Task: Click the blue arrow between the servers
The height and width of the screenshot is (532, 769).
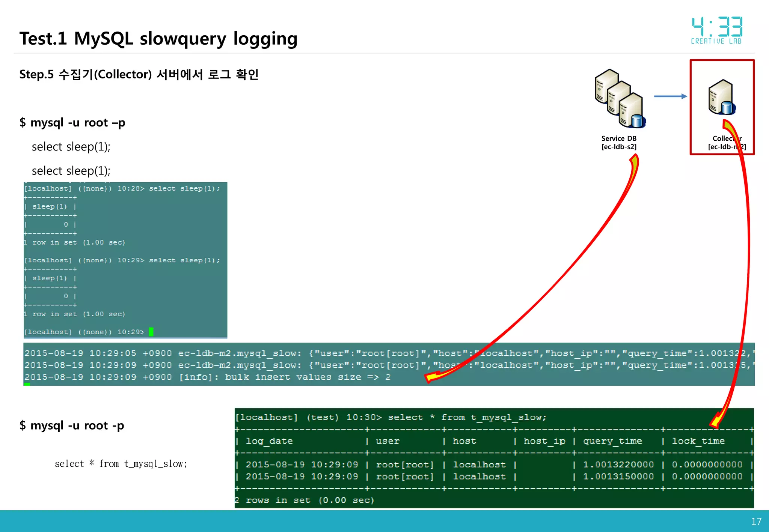Action: 670,96
